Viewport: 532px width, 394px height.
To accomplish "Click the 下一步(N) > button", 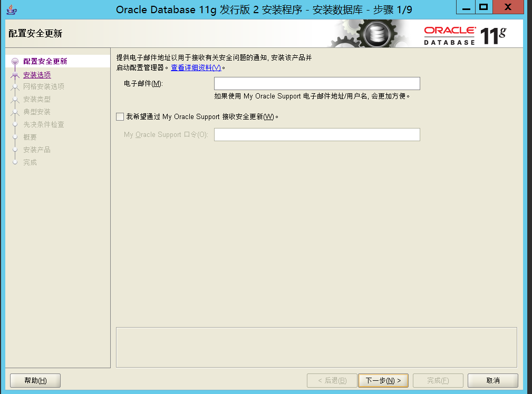I will point(383,380).
